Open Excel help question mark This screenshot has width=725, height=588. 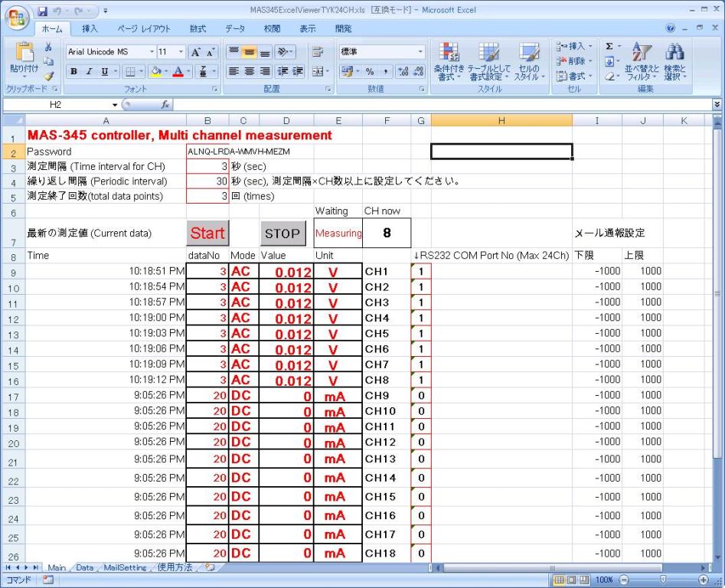670,28
